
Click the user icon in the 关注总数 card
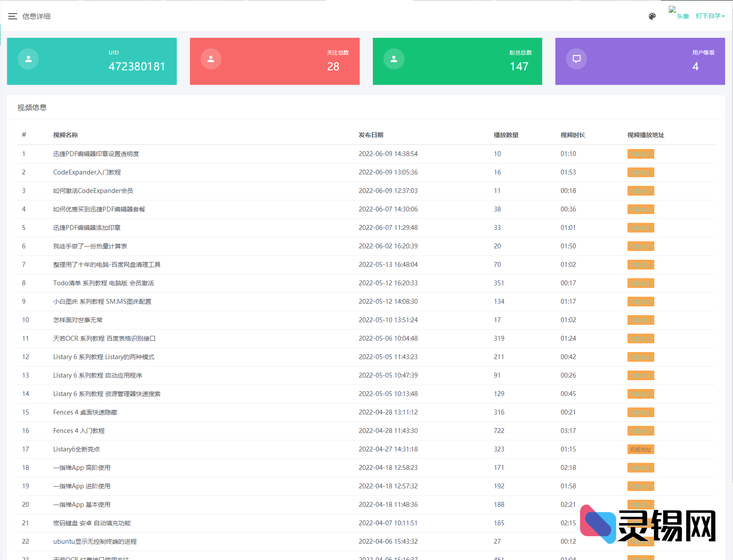coord(211,59)
